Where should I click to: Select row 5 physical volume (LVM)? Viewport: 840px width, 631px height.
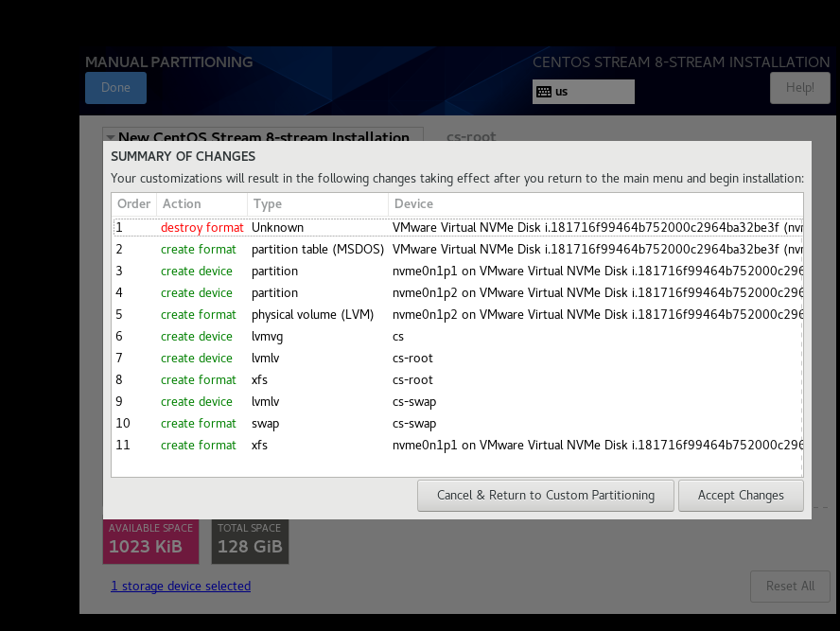(x=458, y=314)
